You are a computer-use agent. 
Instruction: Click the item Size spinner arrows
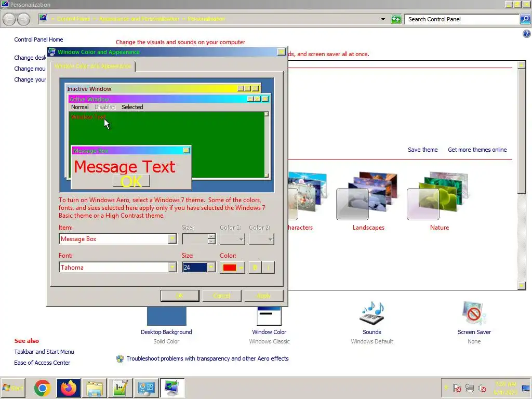212,239
